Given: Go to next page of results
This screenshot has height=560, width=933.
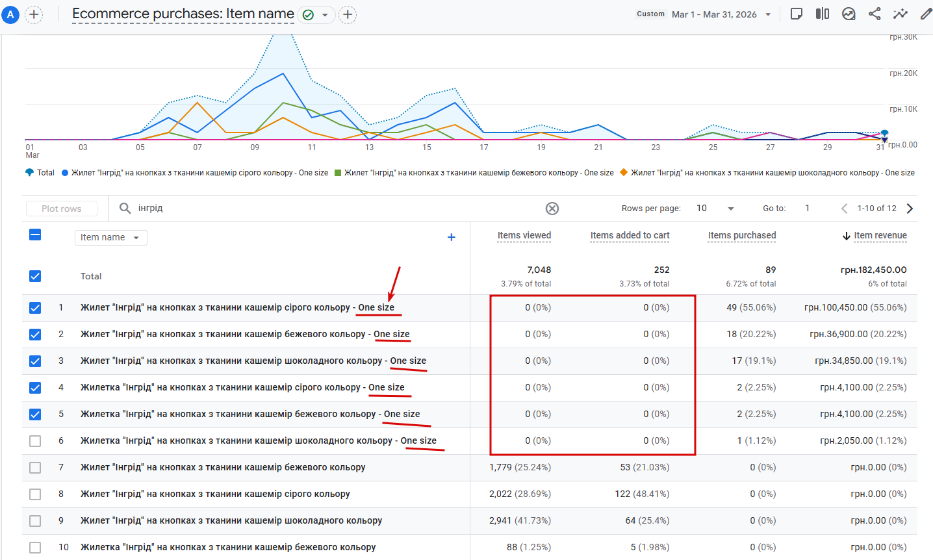Looking at the screenshot, I should tap(910, 209).
